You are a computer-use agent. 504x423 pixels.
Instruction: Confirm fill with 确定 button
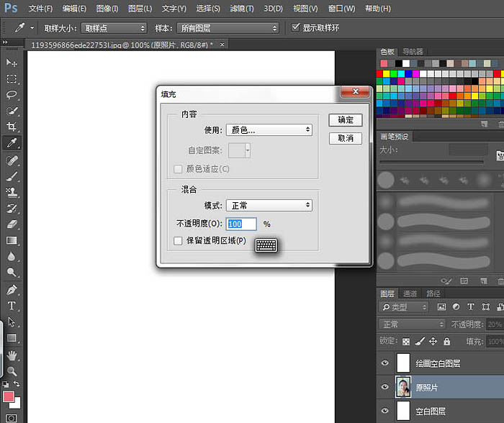tap(346, 120)
